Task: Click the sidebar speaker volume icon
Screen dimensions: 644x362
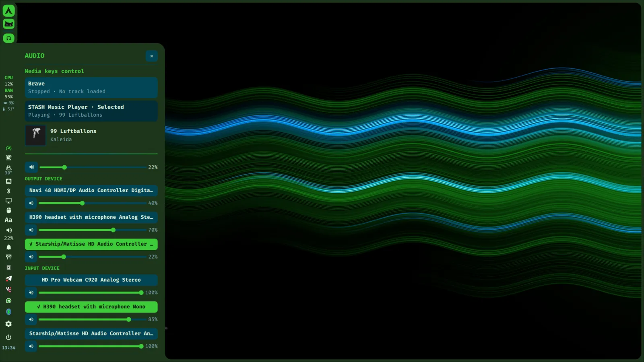Action: (8, 230)
